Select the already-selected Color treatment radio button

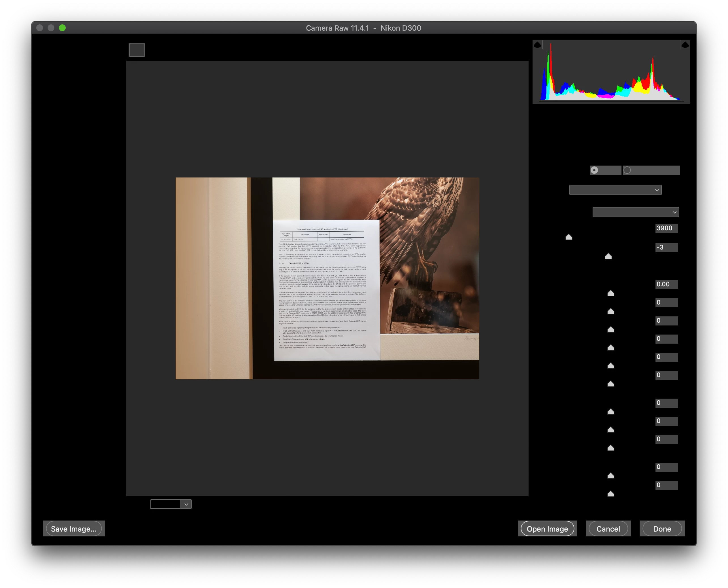[x=594, y=170]
